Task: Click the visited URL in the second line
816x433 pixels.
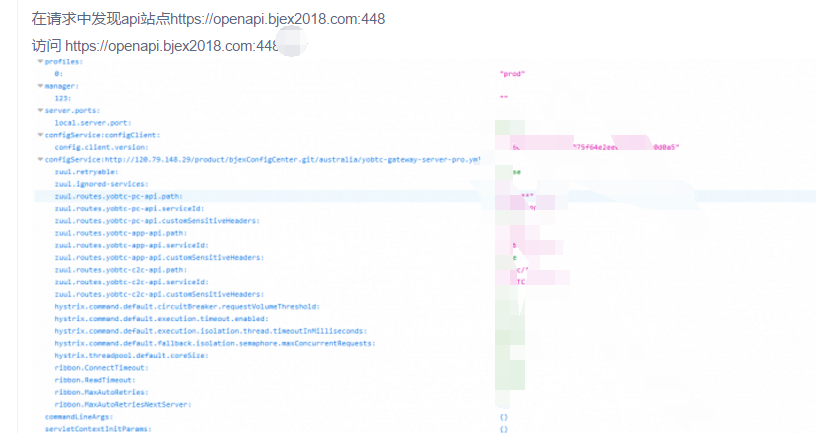Action: click(172, 46)
